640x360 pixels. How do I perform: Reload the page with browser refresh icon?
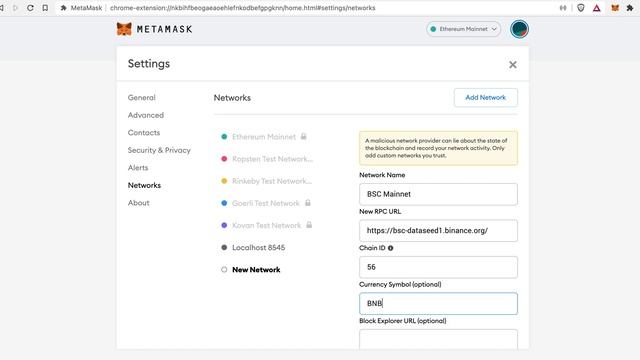[x=30, y=8]
